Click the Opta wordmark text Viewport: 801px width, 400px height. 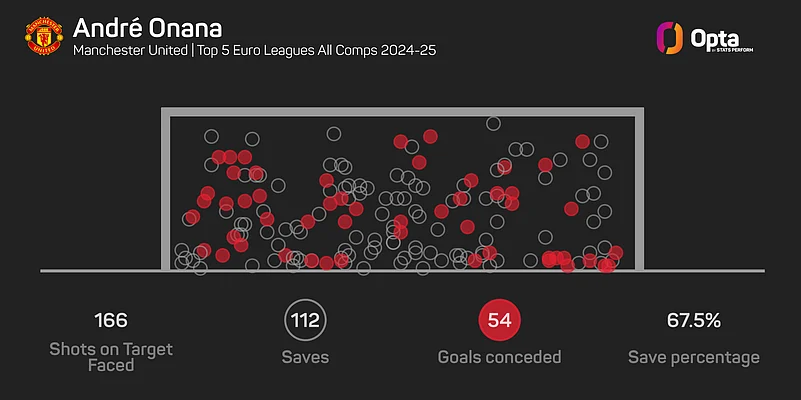click(x=714, y=38)
